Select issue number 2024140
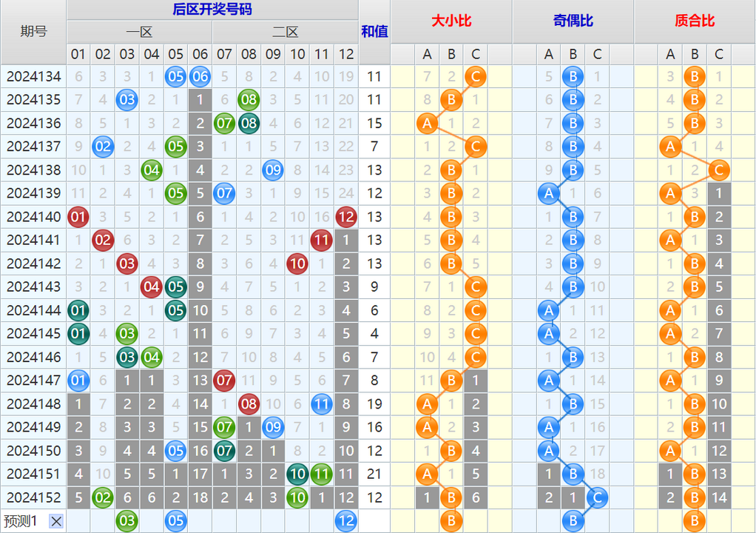The height and width of the screenshot is (533, 756). coord(34,217)
